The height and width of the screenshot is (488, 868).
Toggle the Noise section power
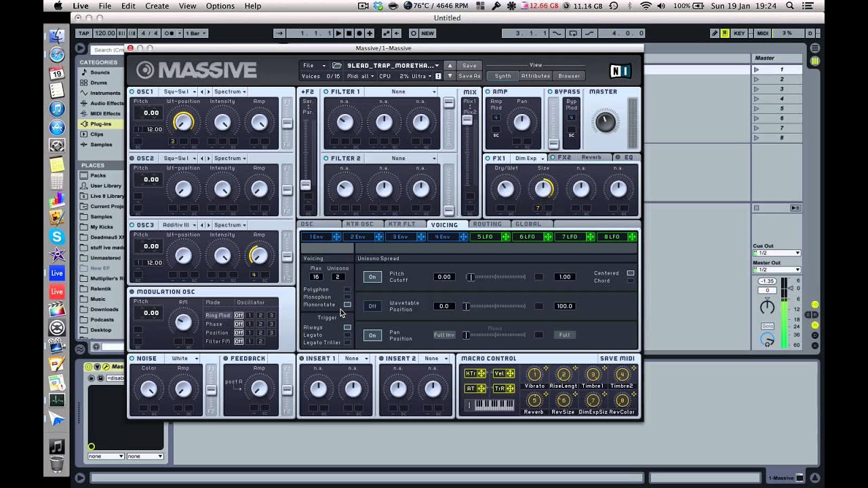pyautogui.click(x=132, y=359)
